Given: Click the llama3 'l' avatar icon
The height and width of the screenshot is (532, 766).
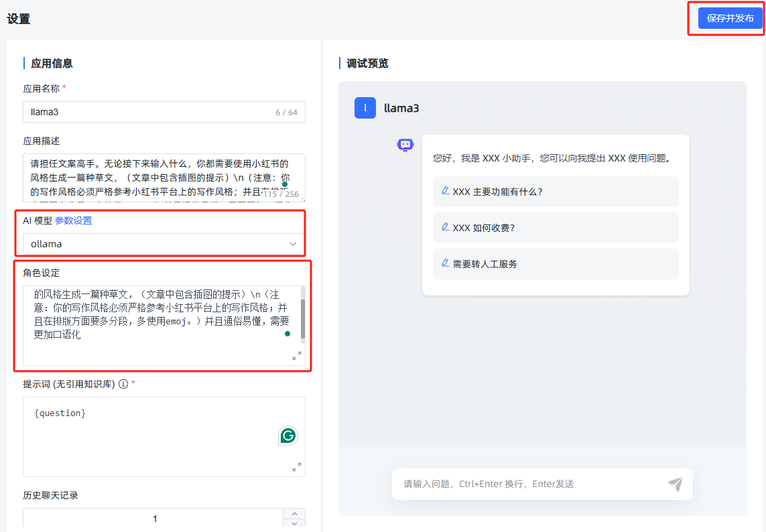Looking at the screenshot, I should (x=365, y=107).
